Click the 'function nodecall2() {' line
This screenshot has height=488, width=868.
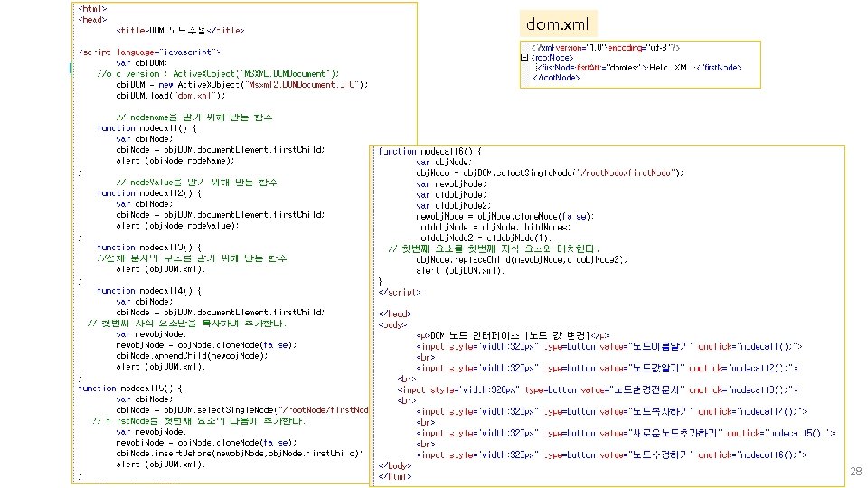tap(149, 193)
